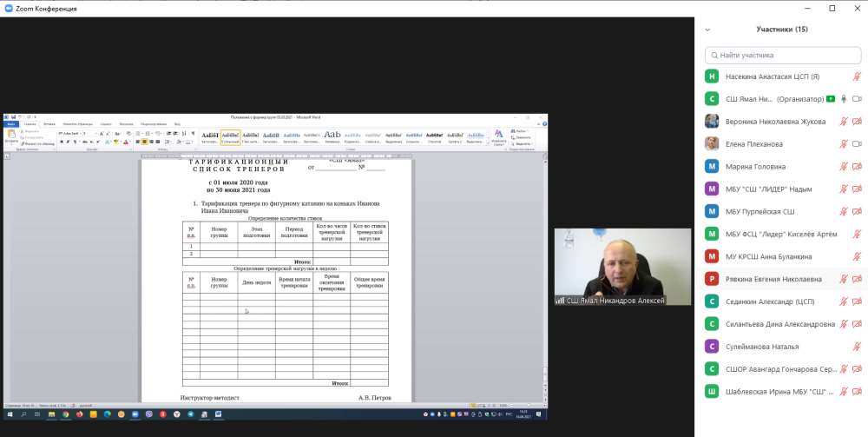Screen dimensions: 868x437
Task: Click muted mic icon for Силантьева Дина Александровна
Action: click(x=844, y=324)
